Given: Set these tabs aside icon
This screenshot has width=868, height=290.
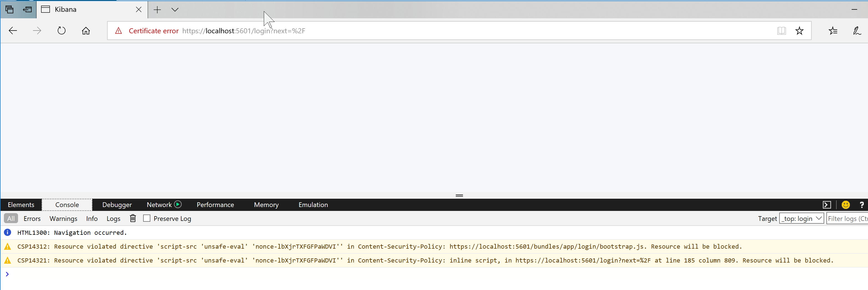Looking at the screenshot, I should click(x=27, y=9).
